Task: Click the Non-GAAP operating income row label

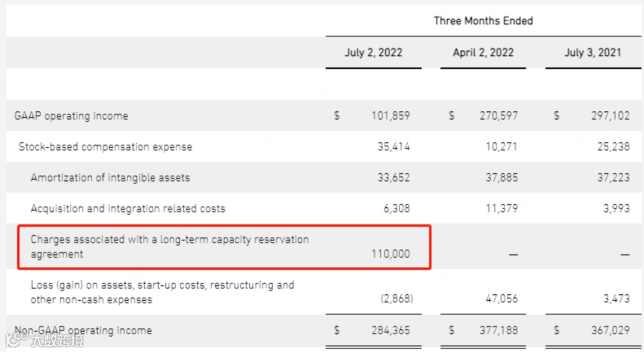Action: (x=83, y=331)
